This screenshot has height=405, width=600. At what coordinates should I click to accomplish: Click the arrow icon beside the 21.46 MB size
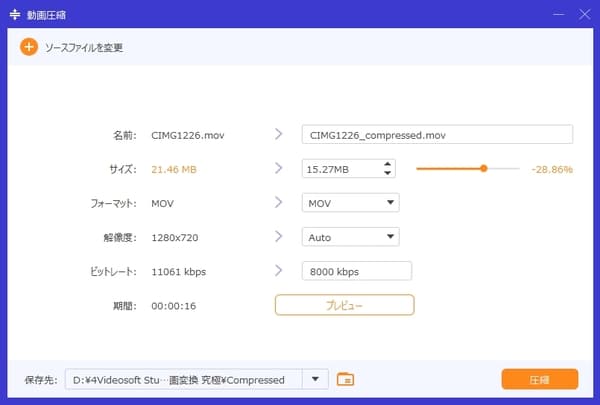coord(278,169)
